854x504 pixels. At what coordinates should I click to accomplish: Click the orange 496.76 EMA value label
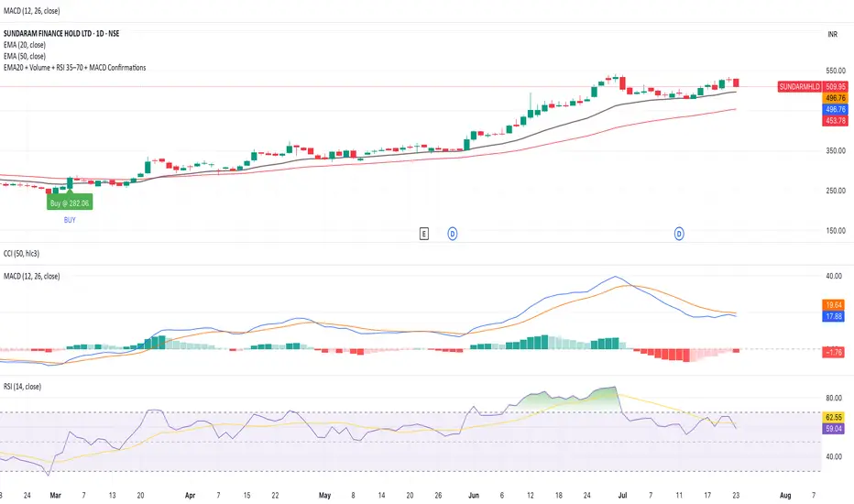[x=835, y=98]
